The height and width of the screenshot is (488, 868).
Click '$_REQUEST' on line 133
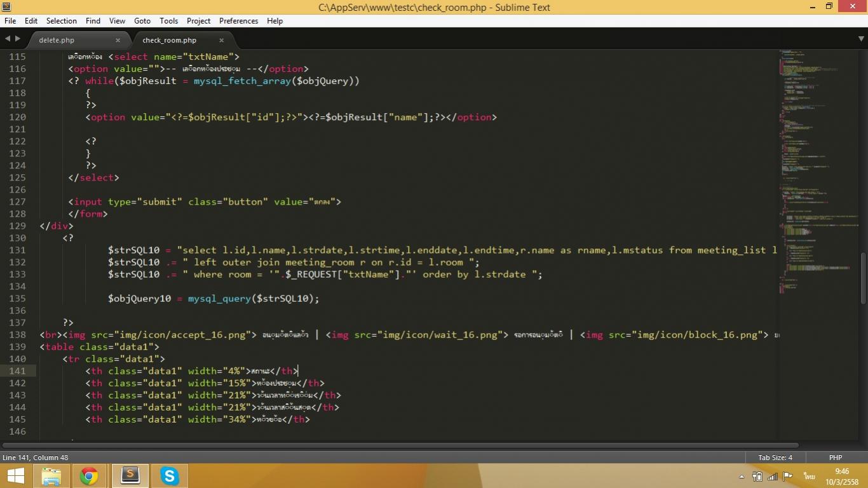point(311,274)
